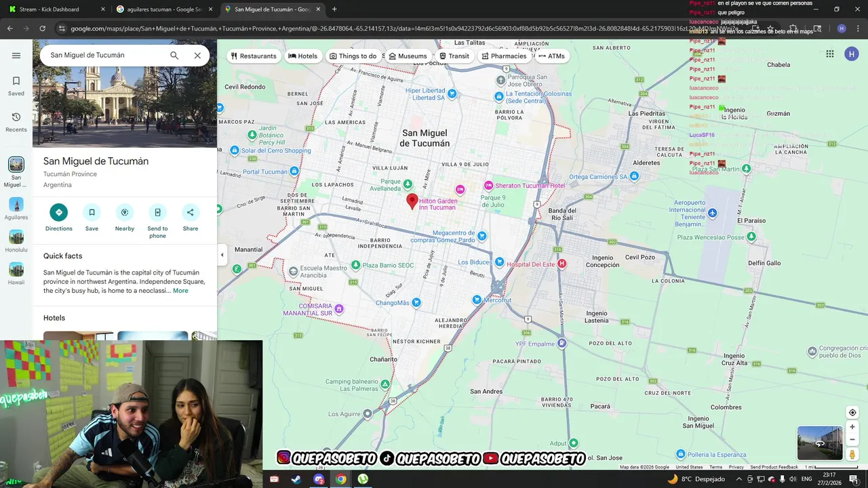This screenshot has width=868, height=488.
Task: Open Steam from the taskbar
Action: (x=296, y=479)
